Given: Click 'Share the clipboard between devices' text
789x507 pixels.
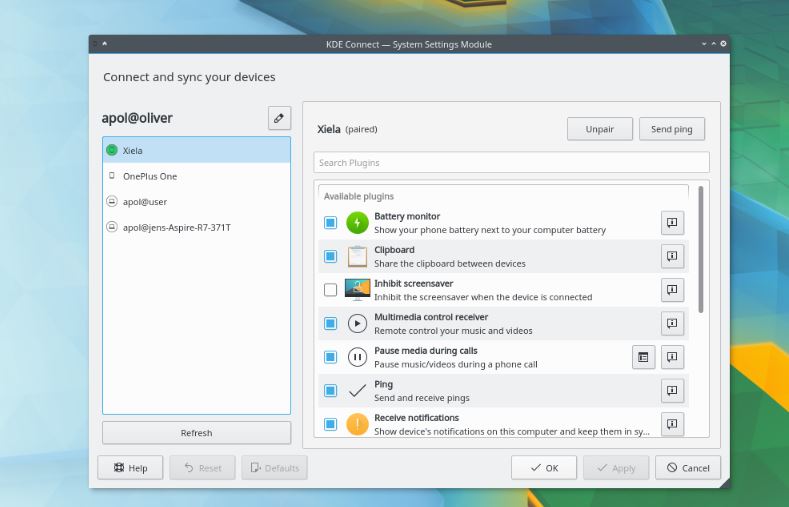Looking at the screenshot, I should tap(450, 264).
